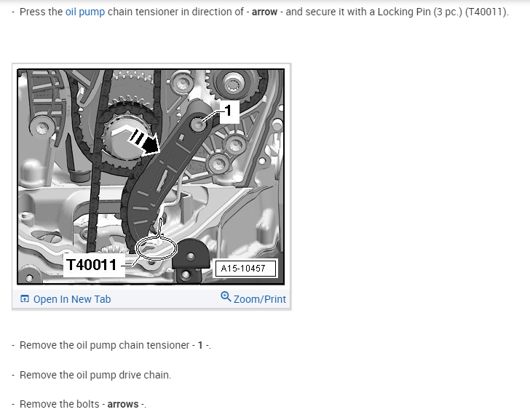Viewport: 530px width, 420px height.
Task: Click the "Locking Pin (3 pc.)" text
Action: tap(420, 12)
